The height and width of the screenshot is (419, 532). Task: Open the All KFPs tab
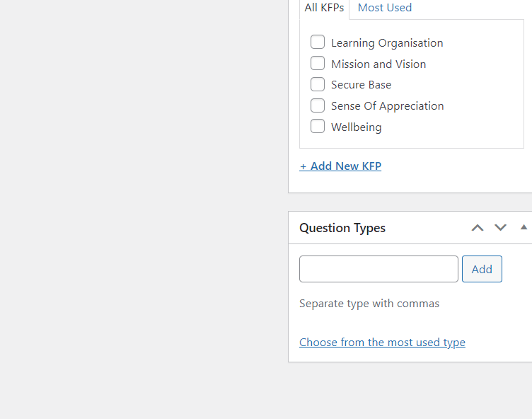click(x=324, y=8)
